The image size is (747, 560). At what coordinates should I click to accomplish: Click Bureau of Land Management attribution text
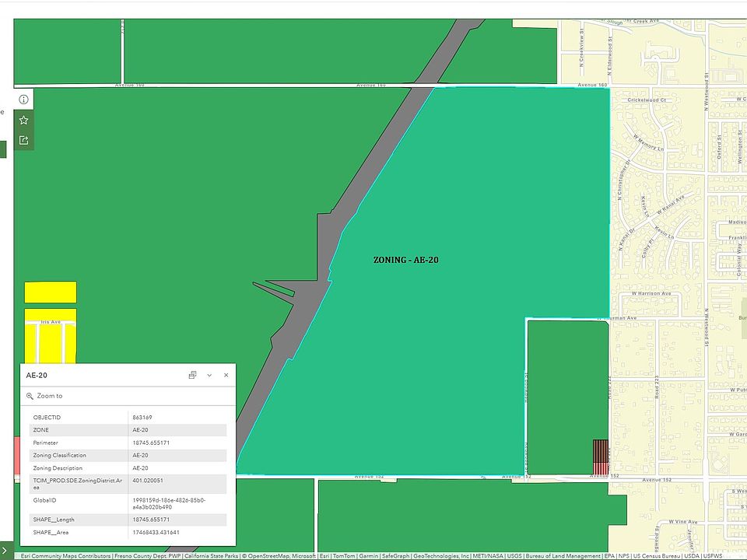(563, 555)
